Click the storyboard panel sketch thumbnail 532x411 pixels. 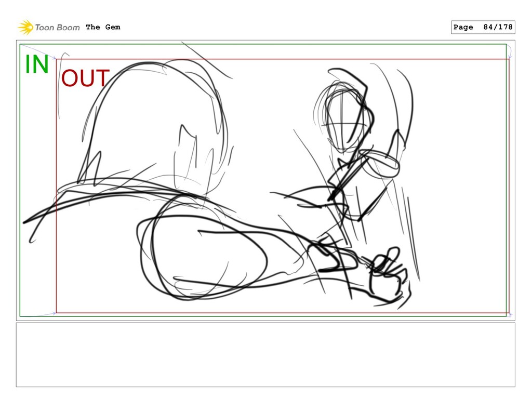(x=265, y=180)
